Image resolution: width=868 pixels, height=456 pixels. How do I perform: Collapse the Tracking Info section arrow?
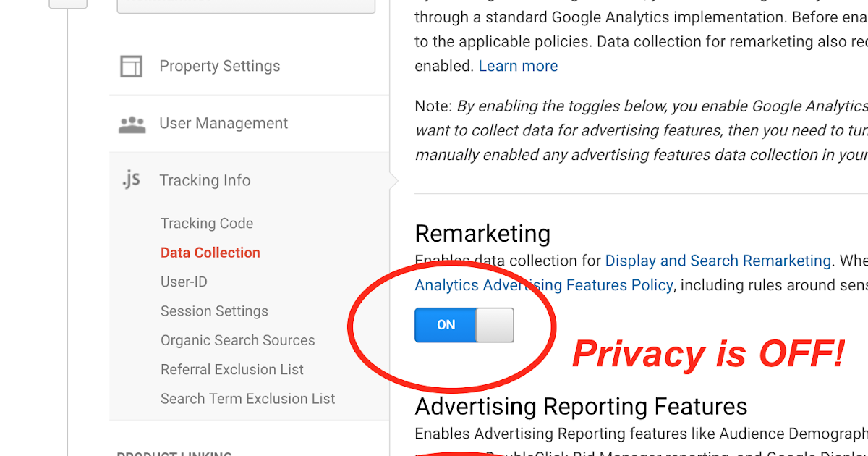point(393,180)
